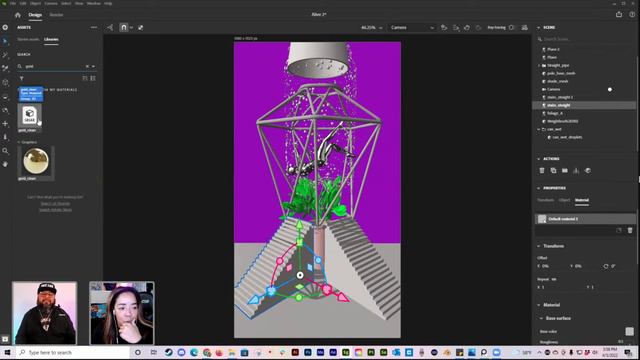Click the align-to-ground action icon

point(576,171)
